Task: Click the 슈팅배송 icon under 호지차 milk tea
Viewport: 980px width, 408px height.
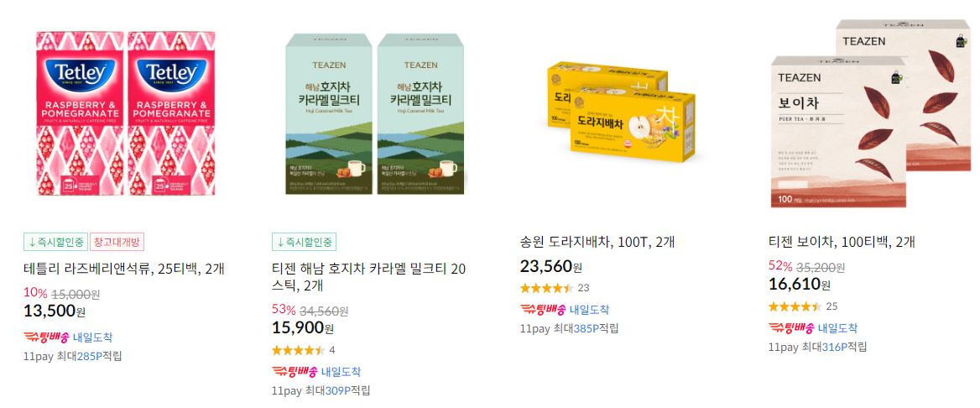Action: 295,371
